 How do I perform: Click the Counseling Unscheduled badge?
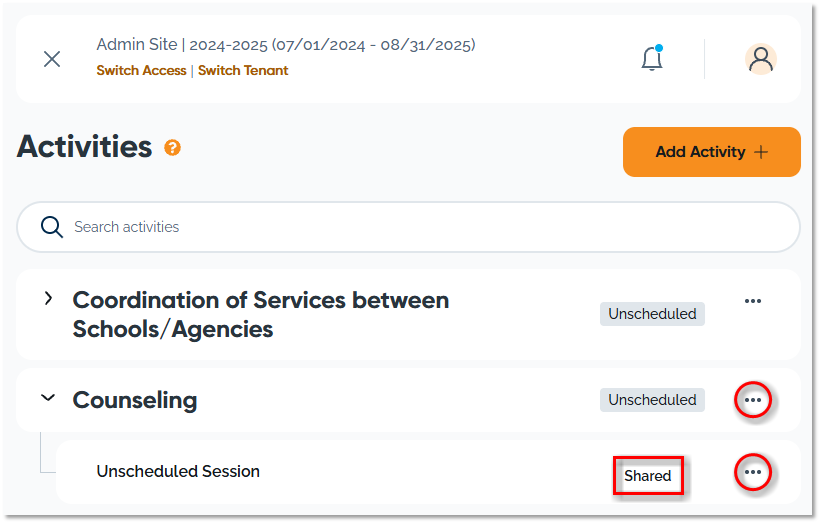[x=652, y=400]
